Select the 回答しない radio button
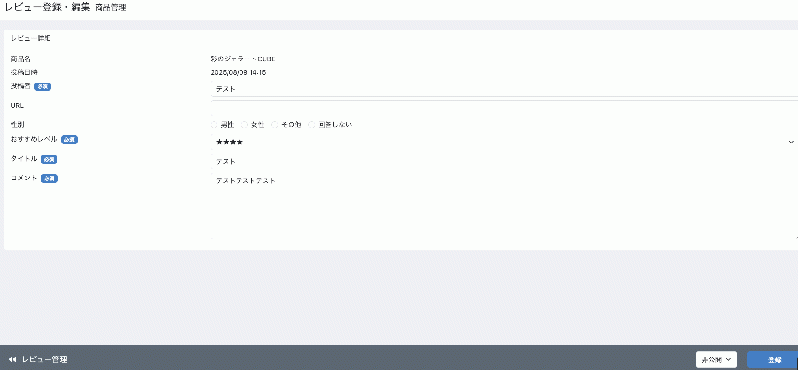Screen dimensions: 798x370 point(312,125)
